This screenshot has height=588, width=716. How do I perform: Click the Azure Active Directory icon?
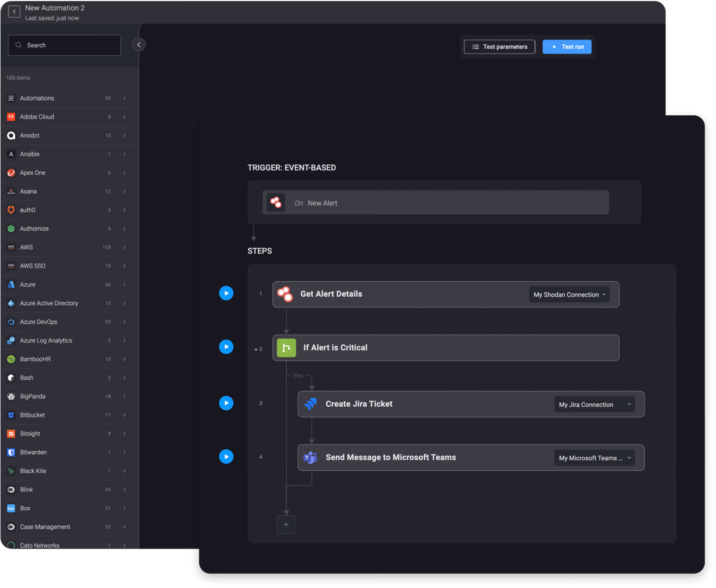(11, 303)
